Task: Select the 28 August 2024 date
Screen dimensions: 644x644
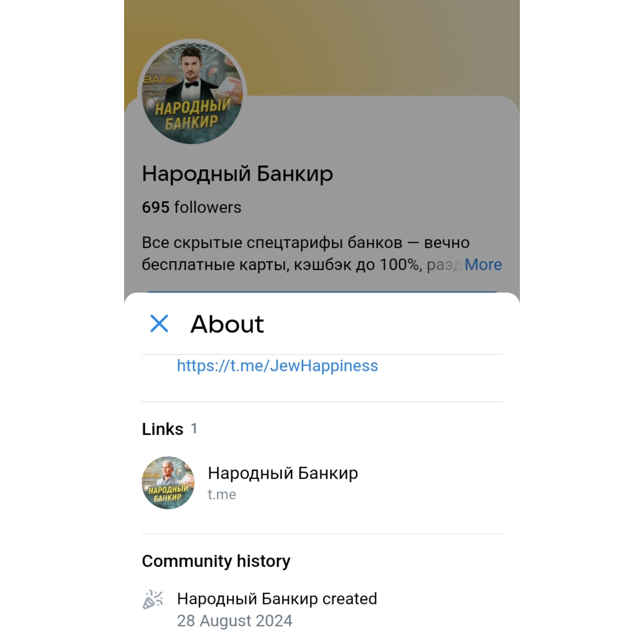Action: (x=235, y=621)
